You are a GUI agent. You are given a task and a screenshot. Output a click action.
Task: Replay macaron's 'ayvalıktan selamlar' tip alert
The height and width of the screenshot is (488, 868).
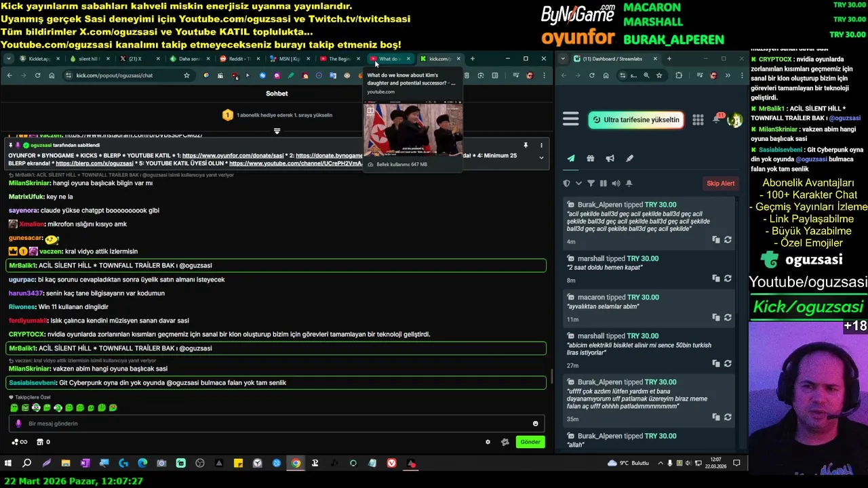click(728, 317)
